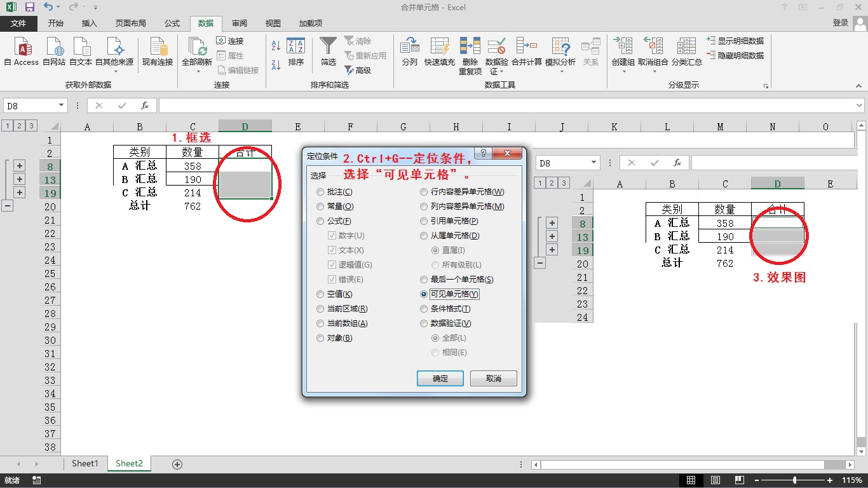868x488 pixels.
Task: Click the zoom slider handle
Action: click(x=794, y=480)
